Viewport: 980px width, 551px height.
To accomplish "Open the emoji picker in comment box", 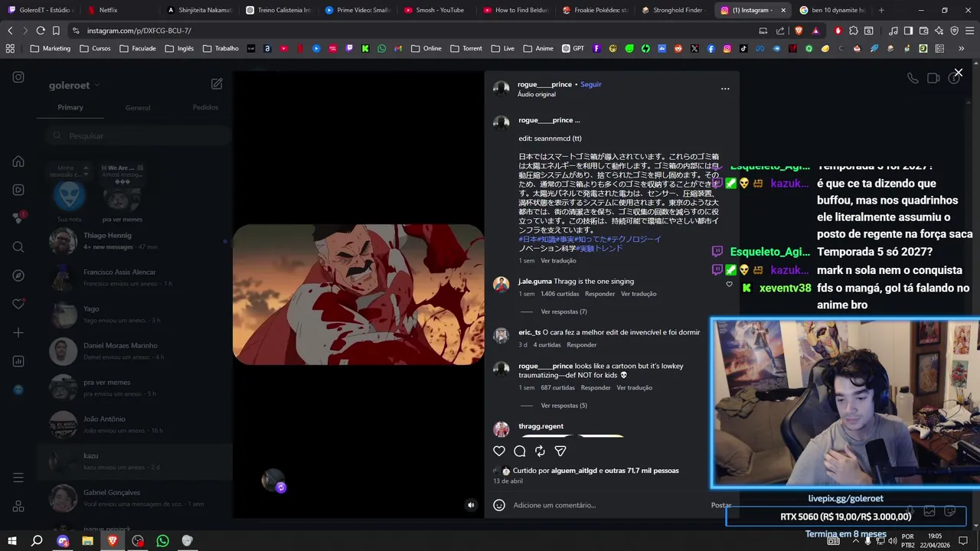I will pos(499,505).
